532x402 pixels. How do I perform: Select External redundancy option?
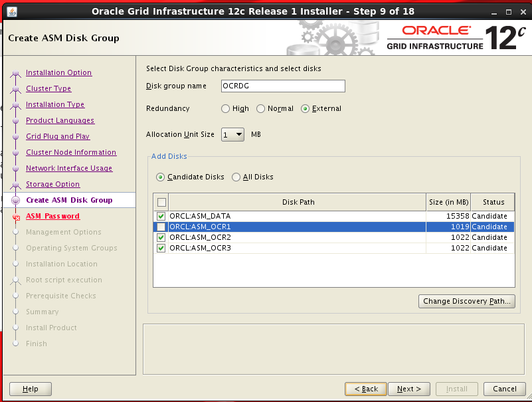pyautogui.click(x=305, y=109)
